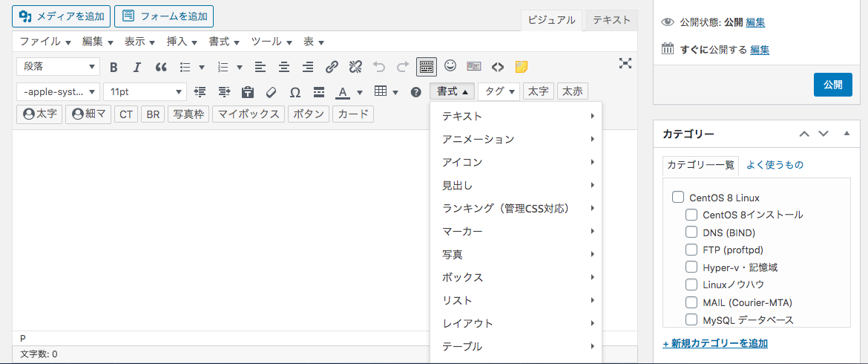
Task: Align text right
Action: (x=308, y=67)
